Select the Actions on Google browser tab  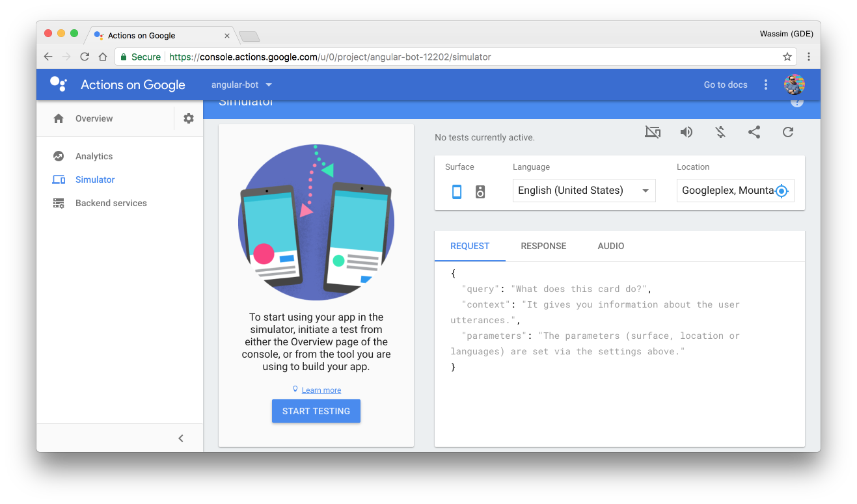(161, 36)
